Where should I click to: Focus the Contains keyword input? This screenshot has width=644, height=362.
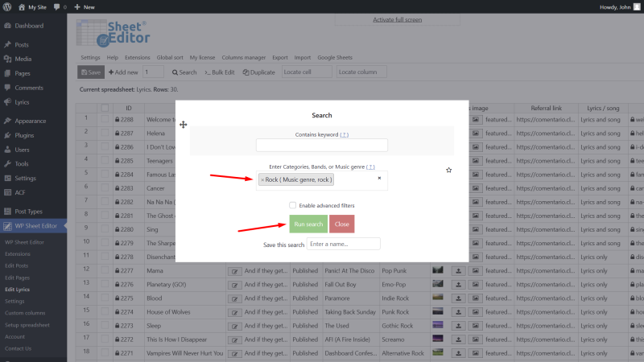321,146
